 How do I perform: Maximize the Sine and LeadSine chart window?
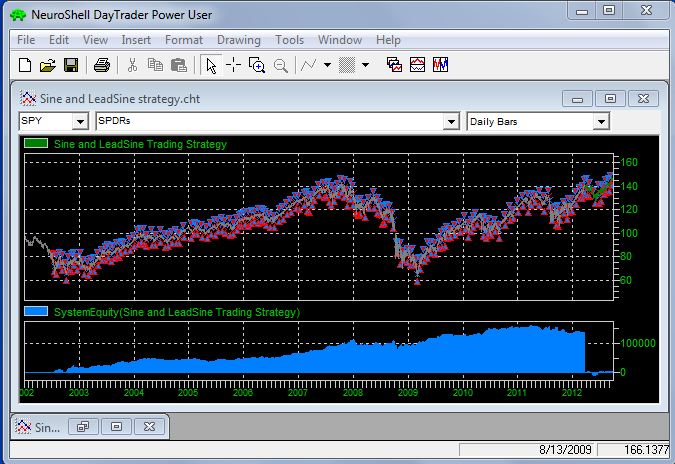(x=610, y=99)
